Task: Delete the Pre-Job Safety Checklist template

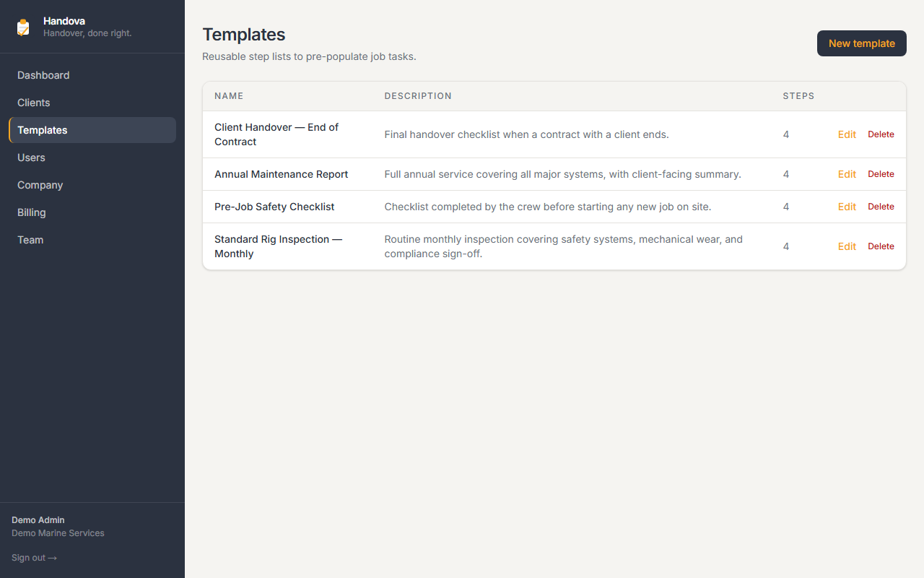Action: 881,207
